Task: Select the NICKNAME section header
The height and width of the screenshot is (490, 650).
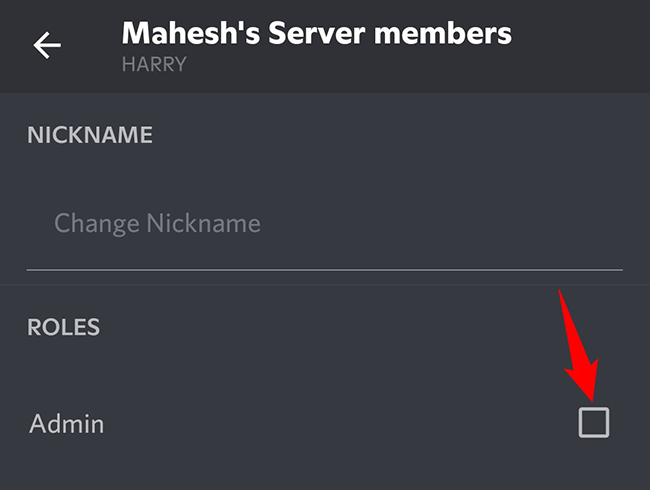Action: click(90, 135)
